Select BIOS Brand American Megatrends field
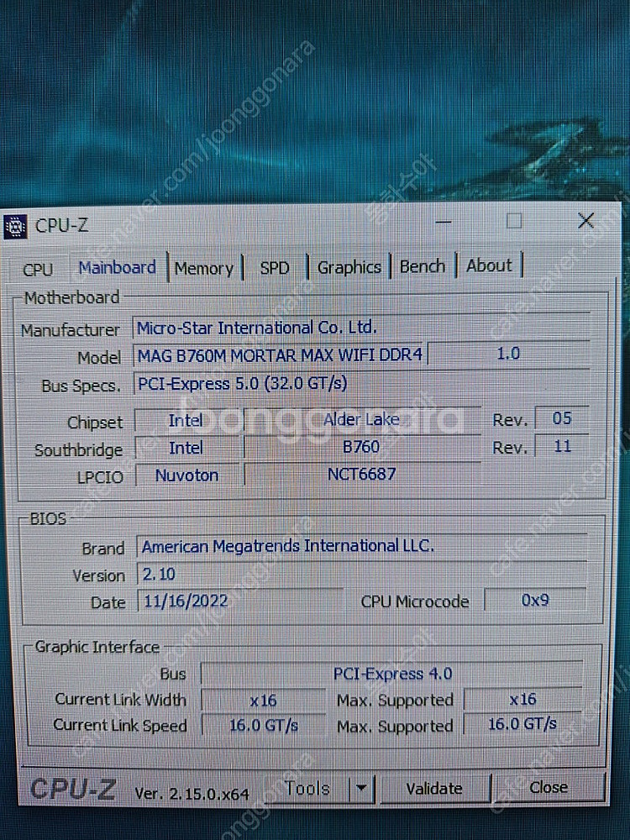This screenshot has width=630, height=840. pos(362,546)
